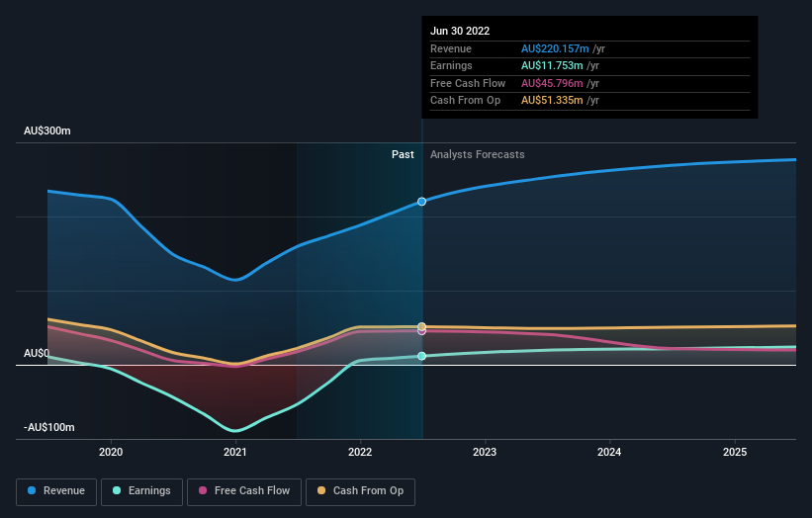Click the orange Cash From Op legend dot
This screenshot has width=812, height=518.
pos(321,490)
